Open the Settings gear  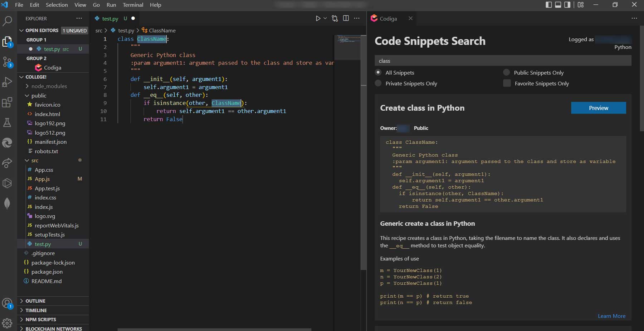coord(7,322)
